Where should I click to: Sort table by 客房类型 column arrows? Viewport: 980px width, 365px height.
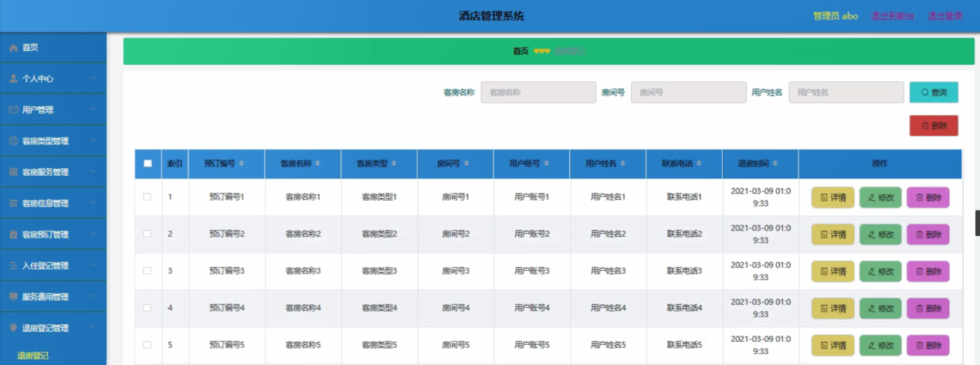click(394, 164)
